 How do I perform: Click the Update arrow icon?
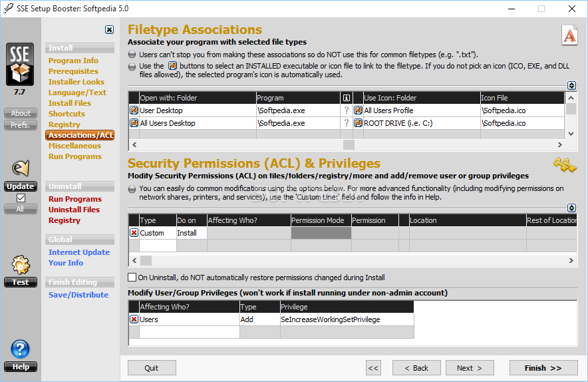(x=21, y=168)
